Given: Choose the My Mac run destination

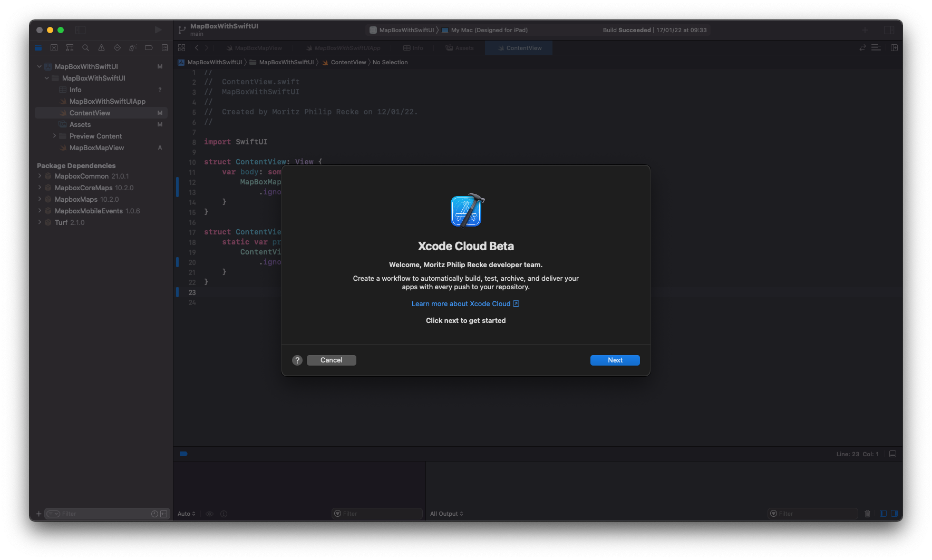Looking at the screenshot, I should click(x=485, y=30).
